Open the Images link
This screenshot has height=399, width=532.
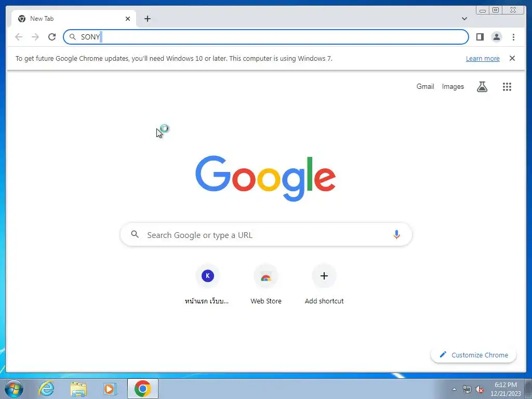[x=453, y=87]
